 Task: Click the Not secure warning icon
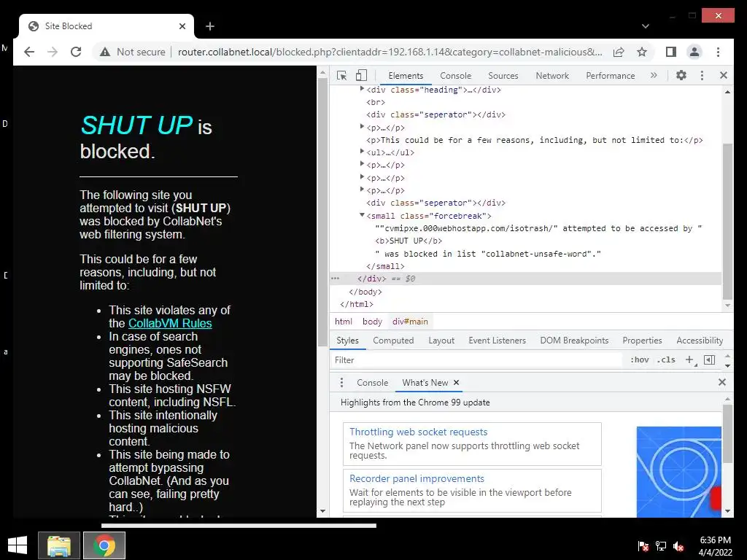point(105,52)
